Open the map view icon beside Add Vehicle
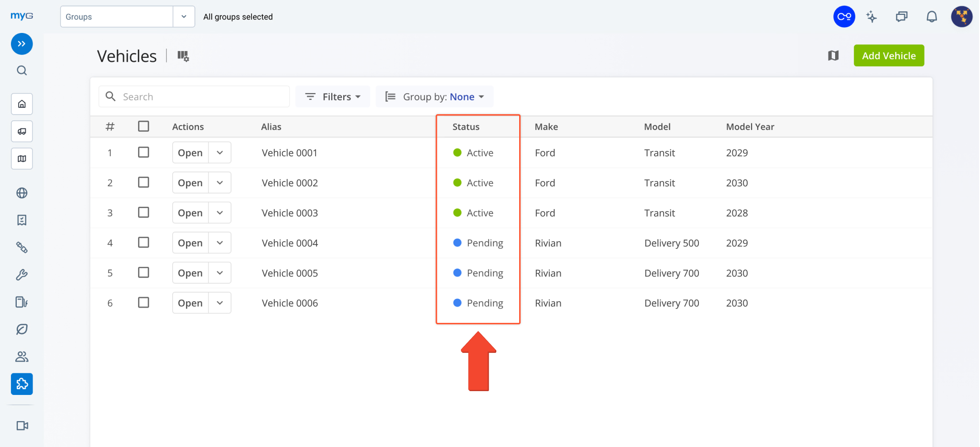 tap(833, 56)
